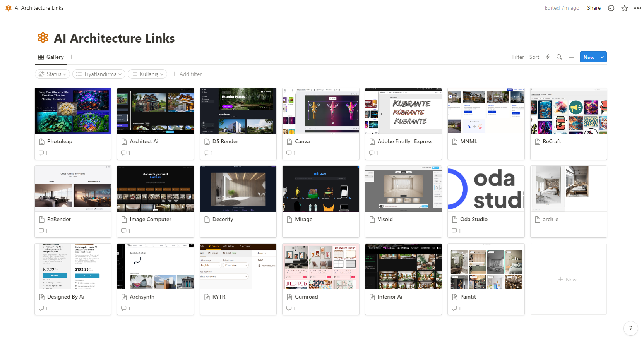The height and width of the screenshot is (345, 644).
Task: Open the Visoid card thumbnail
Action: point(403,189)
